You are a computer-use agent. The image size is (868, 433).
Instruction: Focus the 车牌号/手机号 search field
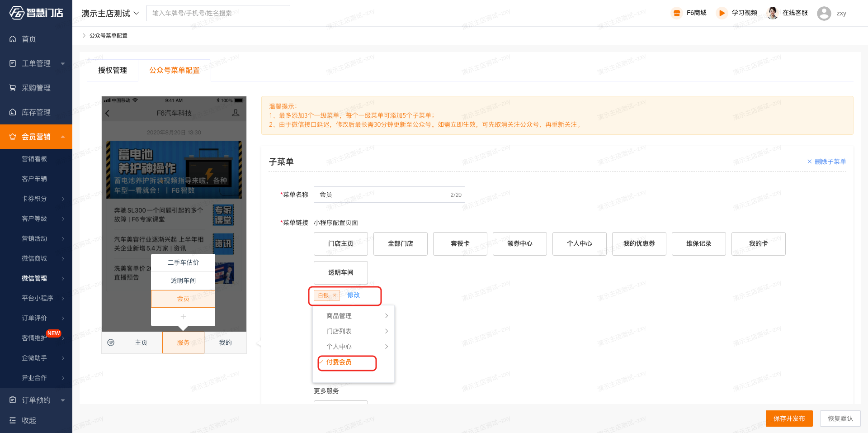(218, 13)
